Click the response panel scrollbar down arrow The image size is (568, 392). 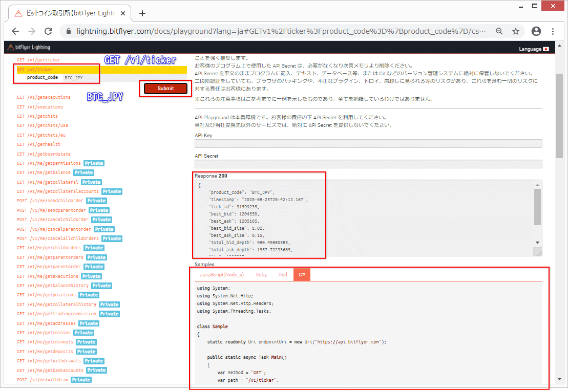[x=537, y=242]
